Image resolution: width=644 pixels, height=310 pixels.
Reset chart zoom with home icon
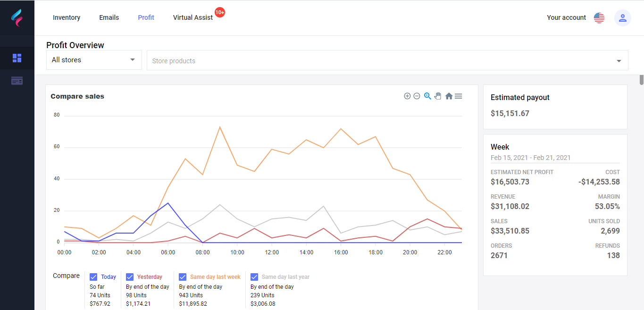point(449,96)
